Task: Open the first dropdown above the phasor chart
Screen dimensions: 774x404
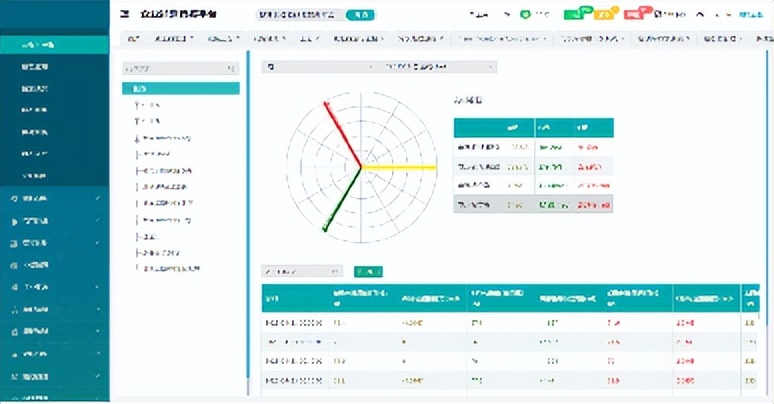Action: pyautogui.click(x=319, y=67)
